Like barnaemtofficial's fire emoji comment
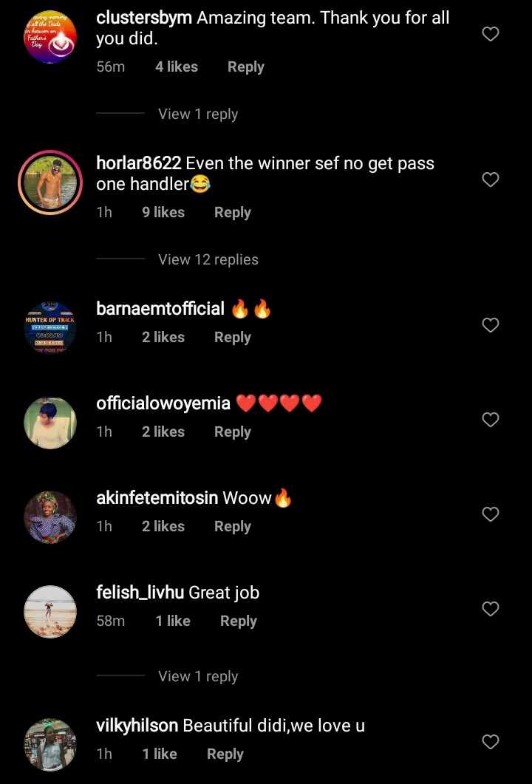Screen dimensions: 532x784 point(491,325)
